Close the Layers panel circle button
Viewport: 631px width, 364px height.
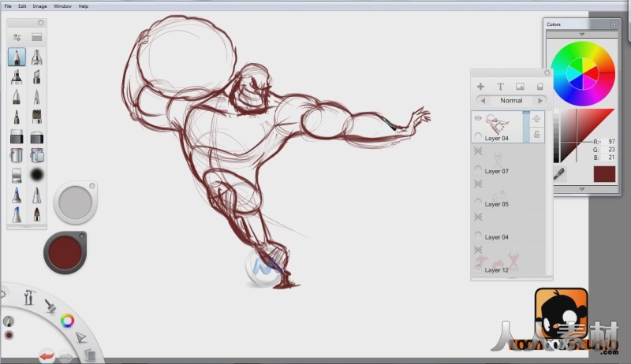tap(547, 72)
